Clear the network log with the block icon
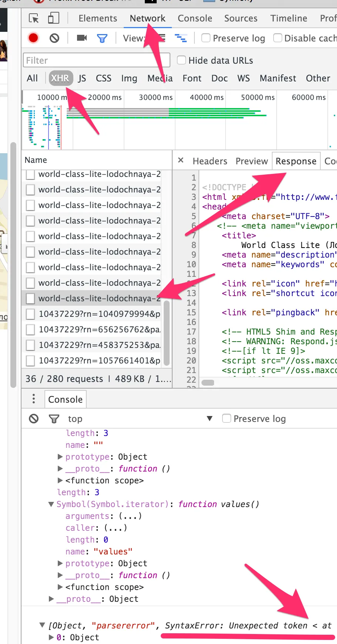Image resolution: width=337 pixels, height=644 pixels. click(54, 38)
